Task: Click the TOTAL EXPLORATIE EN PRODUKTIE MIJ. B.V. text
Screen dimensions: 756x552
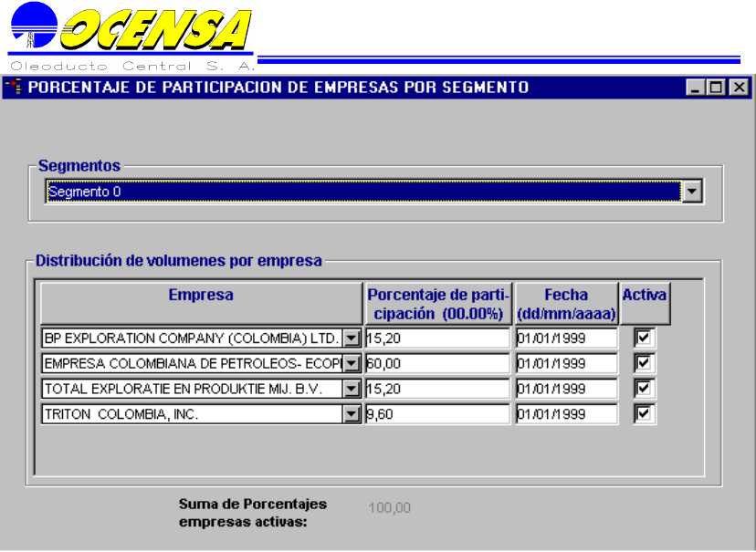Action: coord(184,389)
